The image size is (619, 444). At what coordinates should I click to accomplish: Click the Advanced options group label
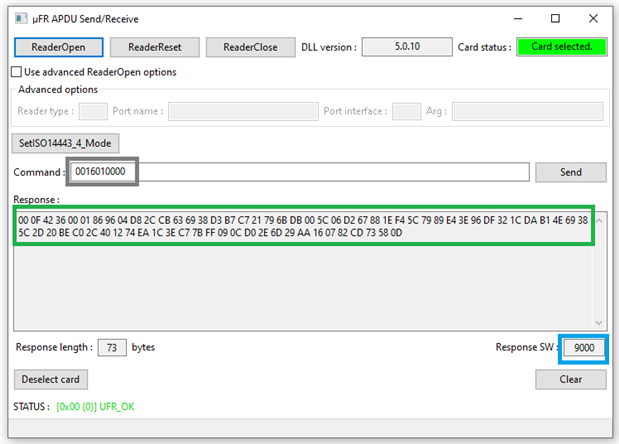pos(58,90)
